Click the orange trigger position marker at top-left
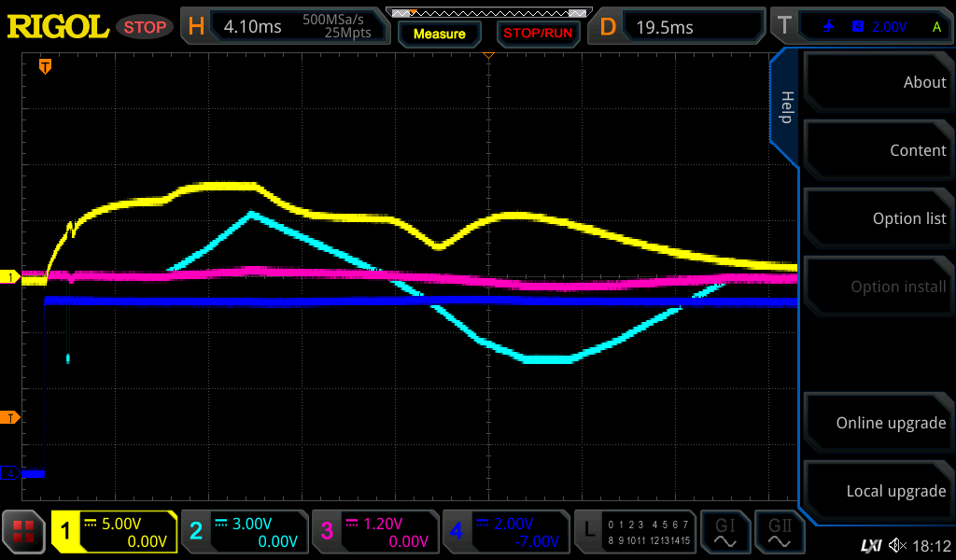 coord(44,66)
